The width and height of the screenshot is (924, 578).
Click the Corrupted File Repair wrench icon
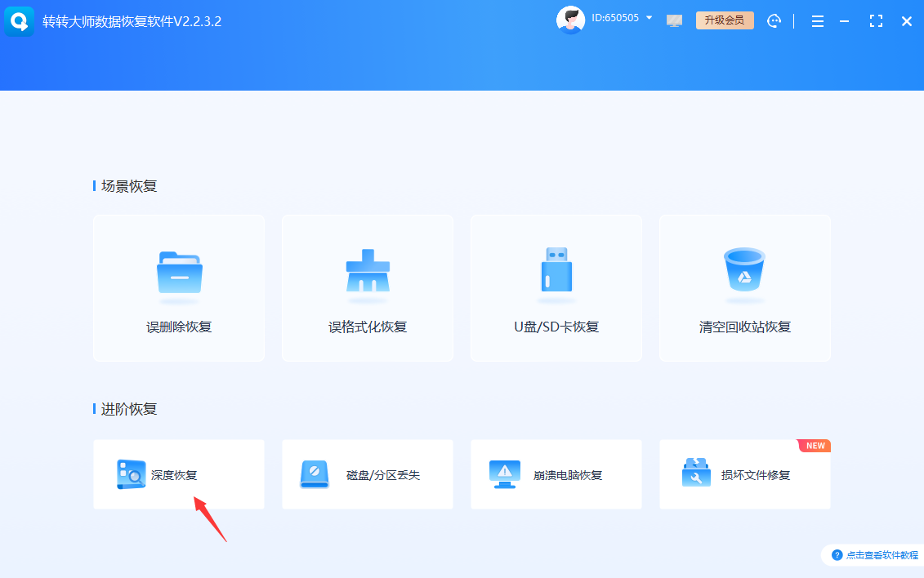[696, 474]
